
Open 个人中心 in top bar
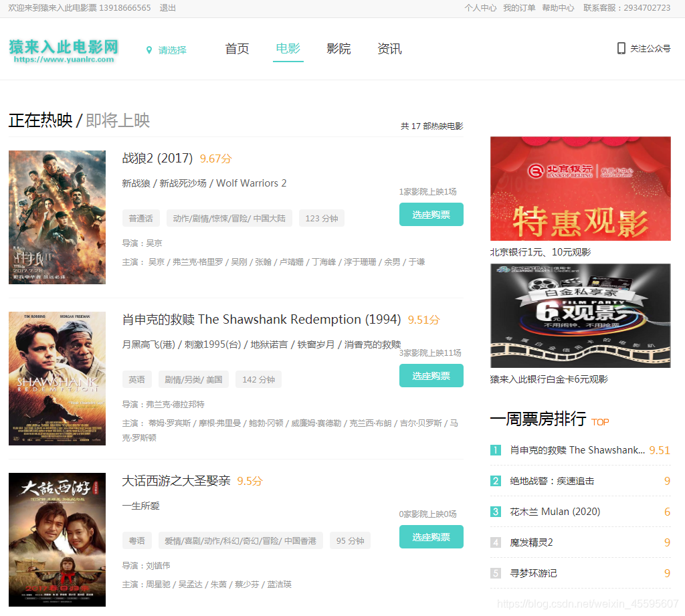[480, 8]
